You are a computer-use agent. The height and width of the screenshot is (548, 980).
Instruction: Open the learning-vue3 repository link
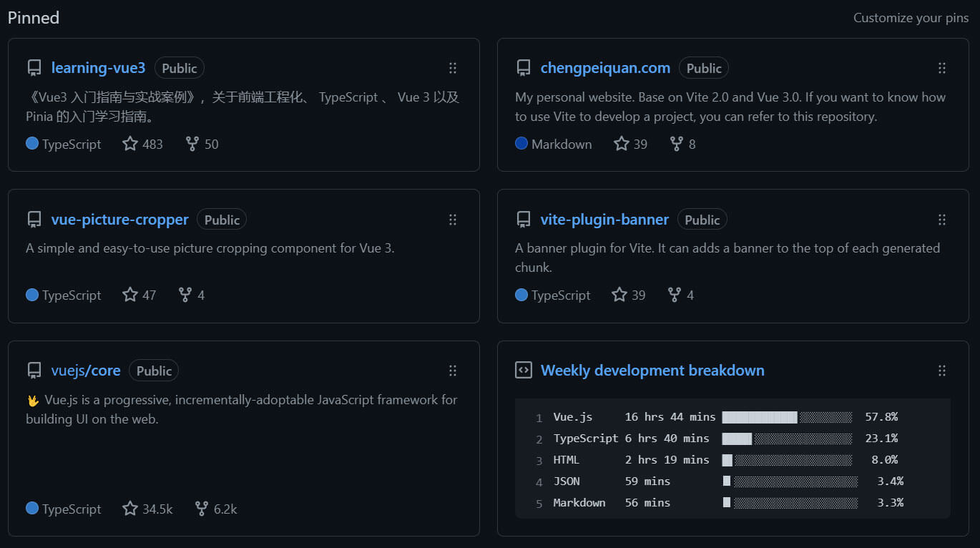tap(98, 68)
